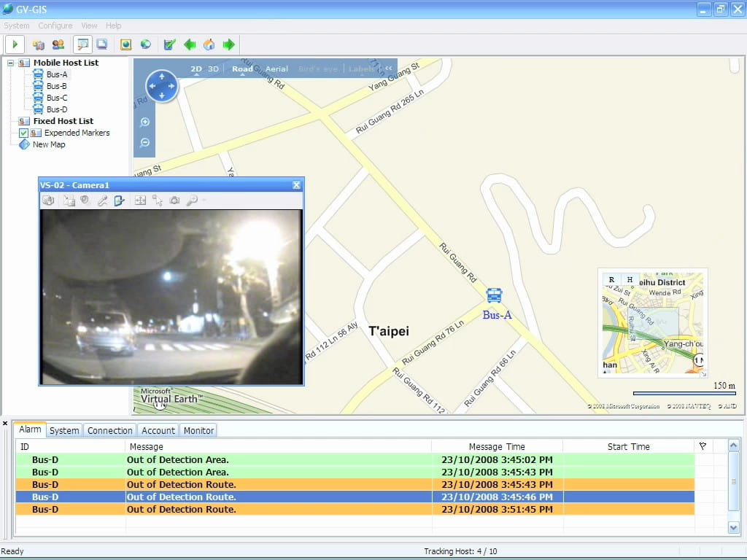747x560 pixels.
Task: Sort by the Message Time column header
Action: [x=496, y=446]
